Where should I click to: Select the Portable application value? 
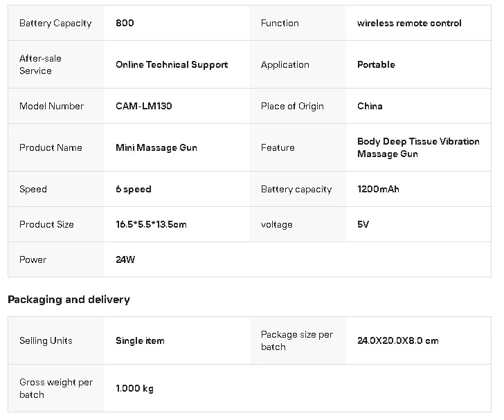pyautogui.click(x=376, y=64)
